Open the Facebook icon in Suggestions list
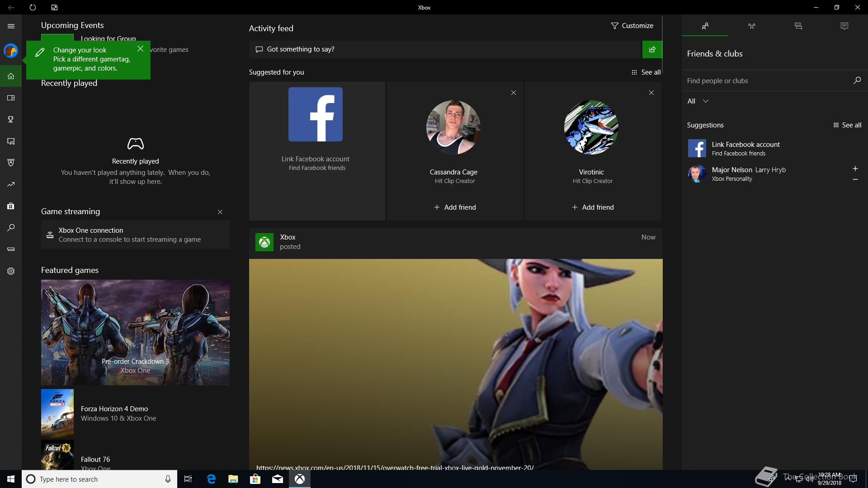 [697, 148]
